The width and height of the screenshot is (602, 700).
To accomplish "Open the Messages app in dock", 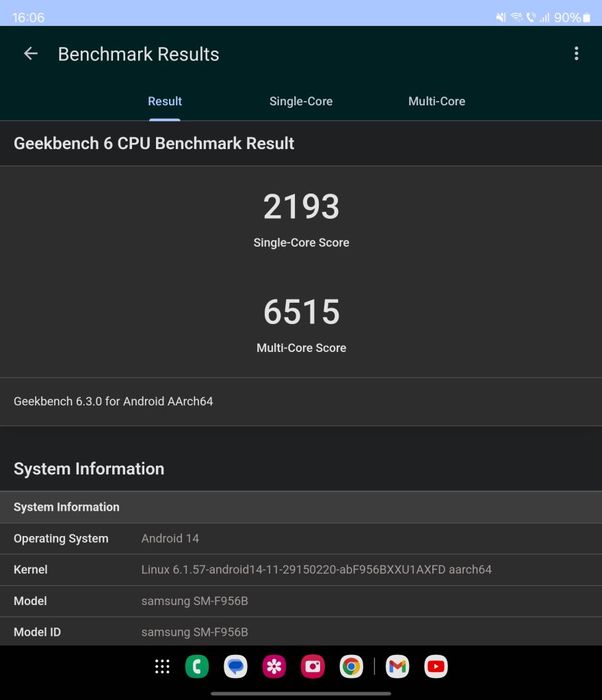I will pyautogui.click(x=235, y=667).
